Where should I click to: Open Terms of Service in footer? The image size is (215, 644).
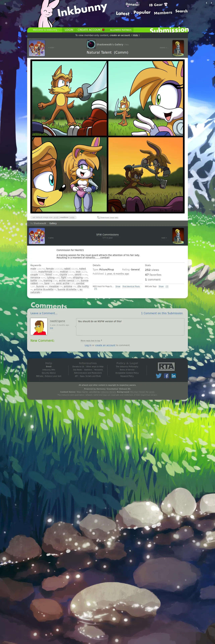coord(127,369)
